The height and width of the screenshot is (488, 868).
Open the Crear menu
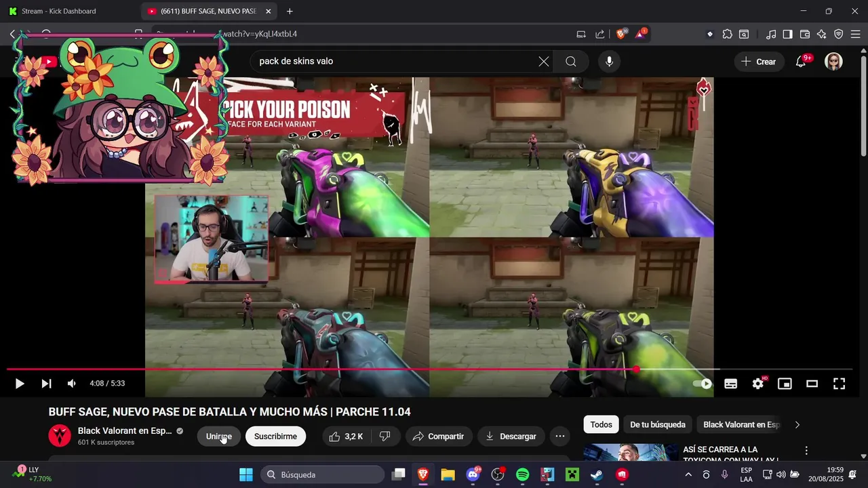759,62
